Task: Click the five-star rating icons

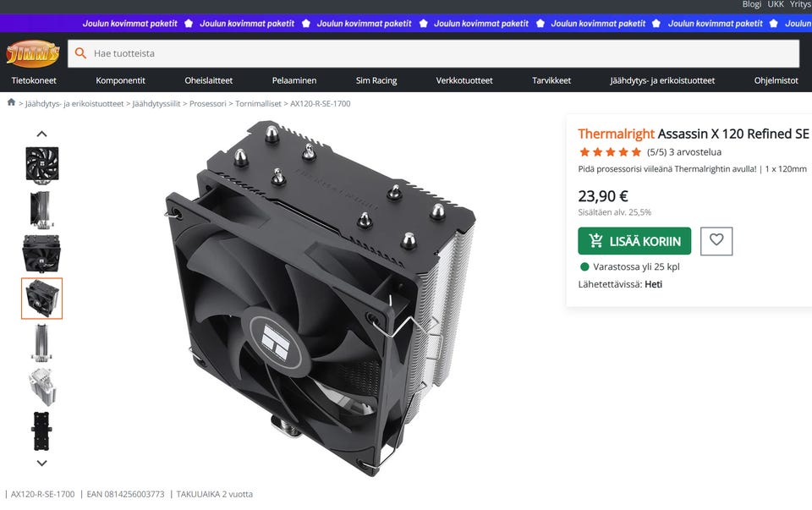Action: [x=610, y=152]
